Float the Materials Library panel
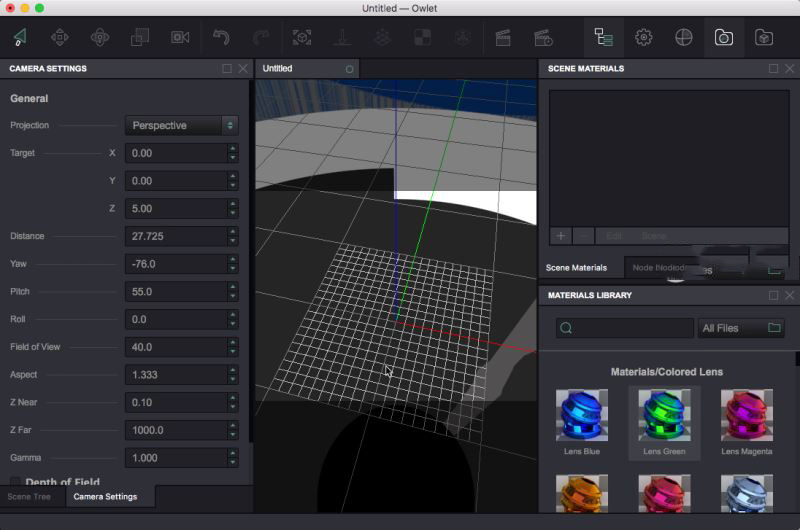The image size is (800, 530). [x=773, y=295]
